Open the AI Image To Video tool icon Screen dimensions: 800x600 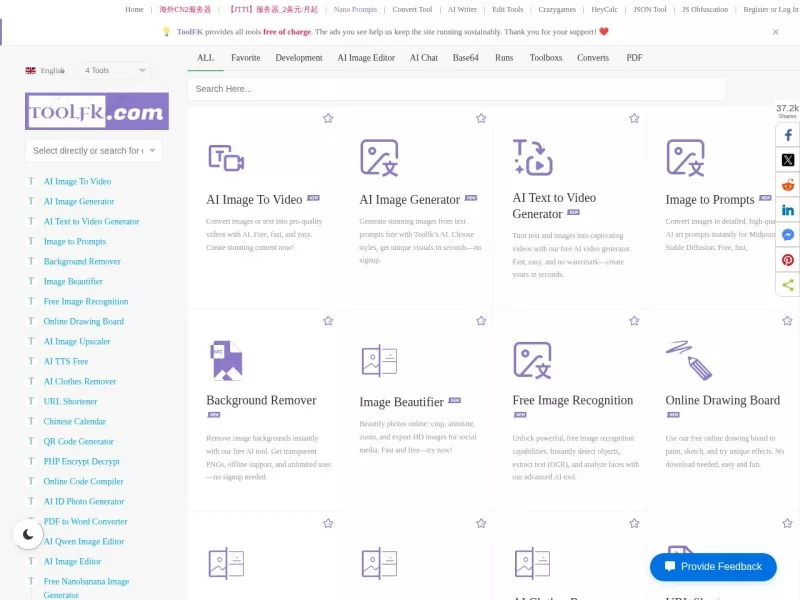pyautogui.click(x=226, y=158)
